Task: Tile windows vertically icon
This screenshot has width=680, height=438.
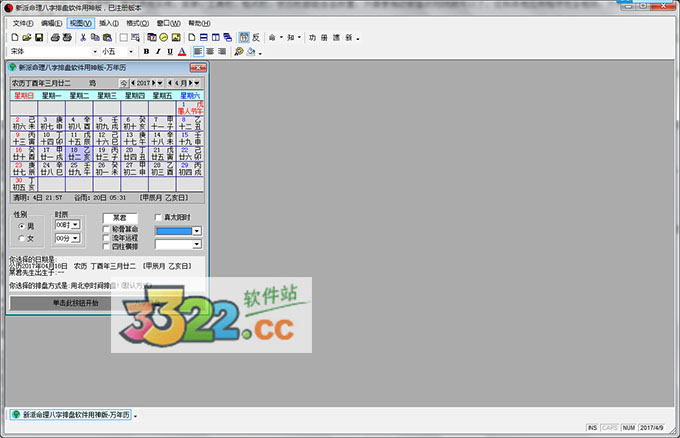Action: (x=216, y=38)
